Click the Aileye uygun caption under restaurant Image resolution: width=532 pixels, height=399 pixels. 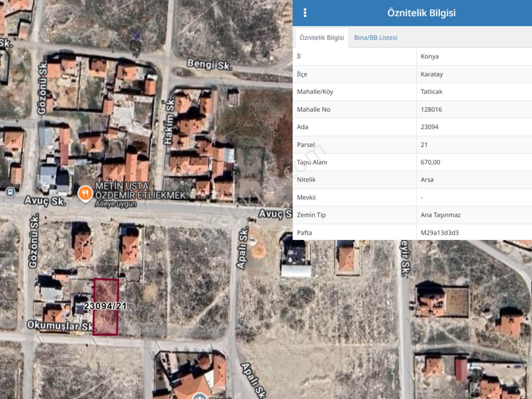click(x=116, y=204)
